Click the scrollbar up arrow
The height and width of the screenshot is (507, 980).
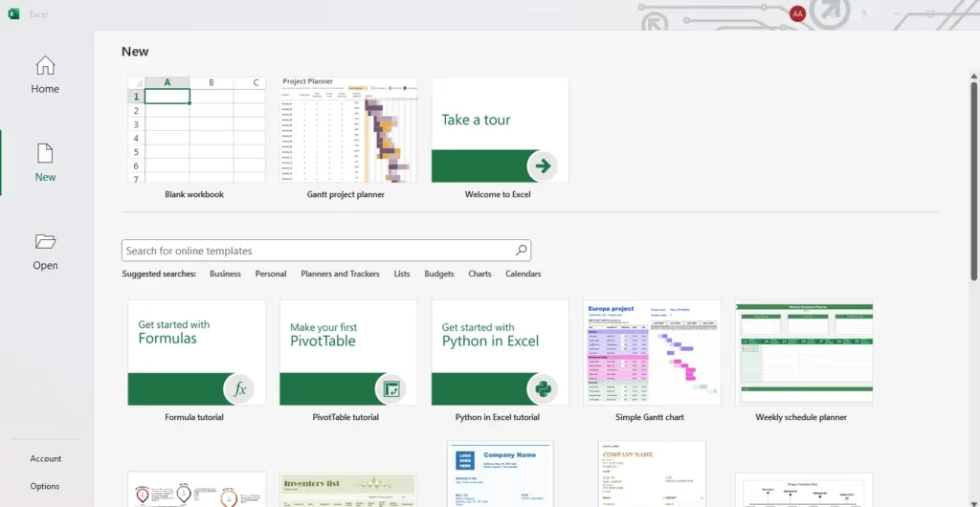pos(973,77)
